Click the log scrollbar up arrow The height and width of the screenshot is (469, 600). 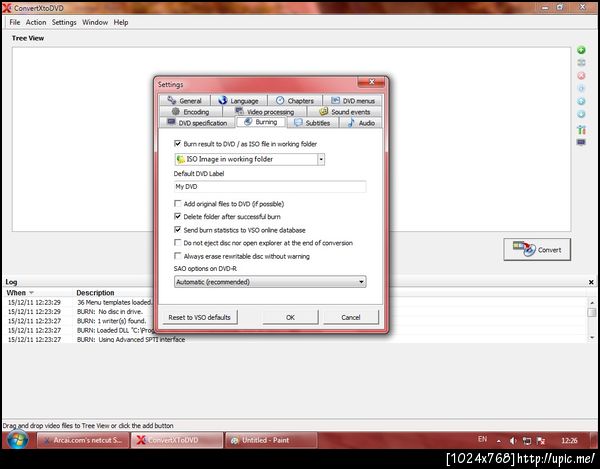(592, 302)
